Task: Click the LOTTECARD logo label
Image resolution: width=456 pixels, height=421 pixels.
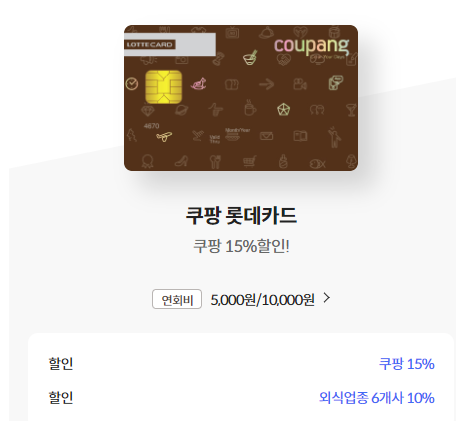Action: click(x=150, y=45)
